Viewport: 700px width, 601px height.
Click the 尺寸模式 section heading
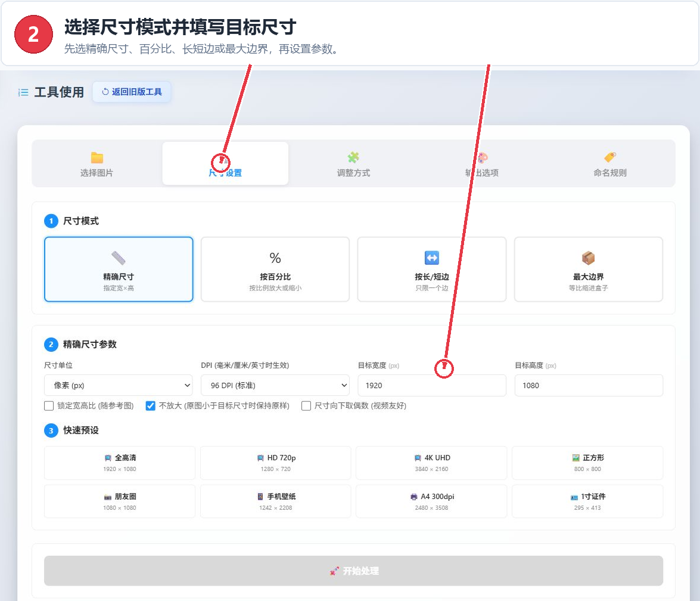click(x=81, y=221)
